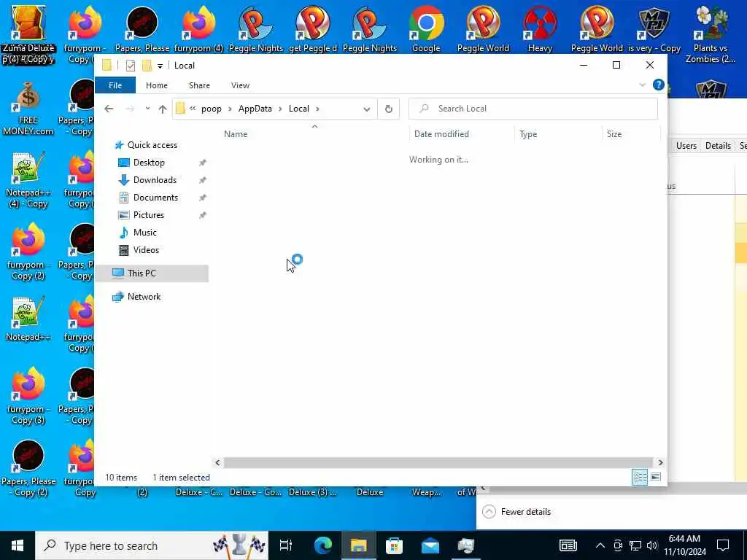
Task: Open Explorer Help question mark icon
Action: 659,85
